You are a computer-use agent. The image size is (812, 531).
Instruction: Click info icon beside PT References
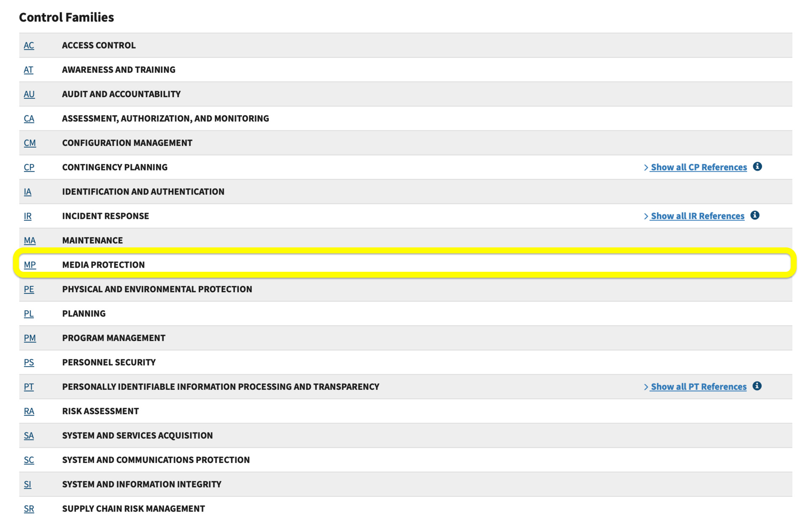(757, 386)
